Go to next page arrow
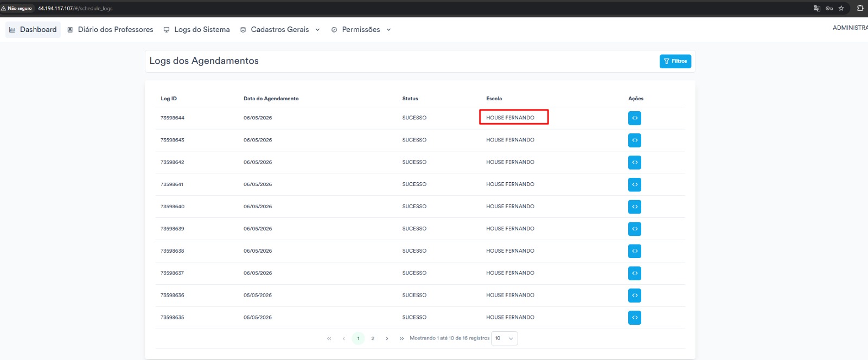 pyautogui.click(x=387, y=338)
